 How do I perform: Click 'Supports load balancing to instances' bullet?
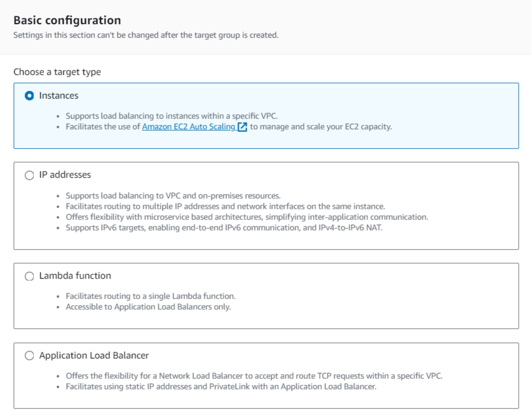171,116
